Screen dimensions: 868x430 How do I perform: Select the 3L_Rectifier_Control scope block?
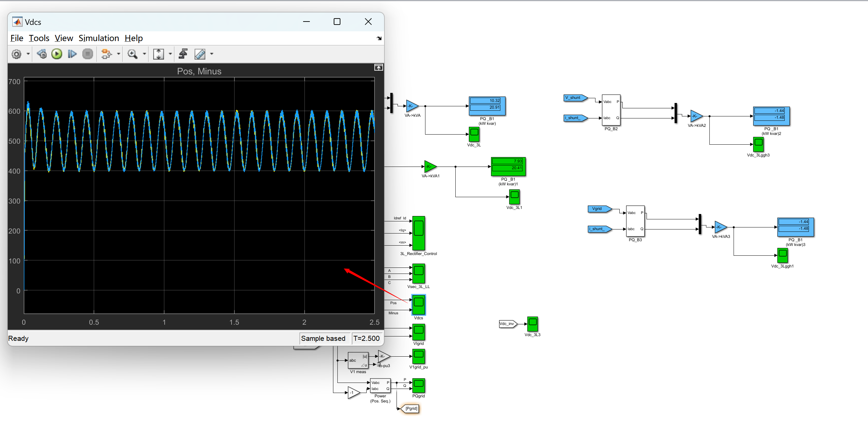(418, 233)
